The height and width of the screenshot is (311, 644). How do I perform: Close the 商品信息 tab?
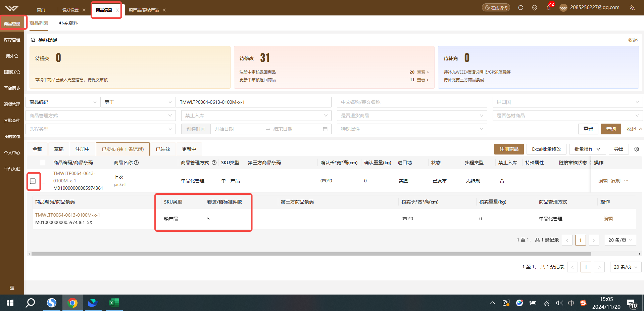117,10
